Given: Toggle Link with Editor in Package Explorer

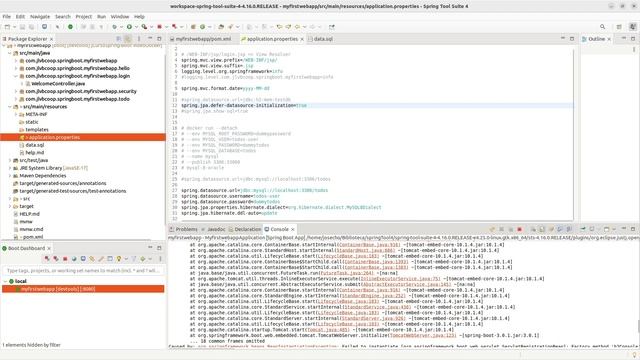Looking at the screenshot, I should pyautogui.click(x=128, y=39).
